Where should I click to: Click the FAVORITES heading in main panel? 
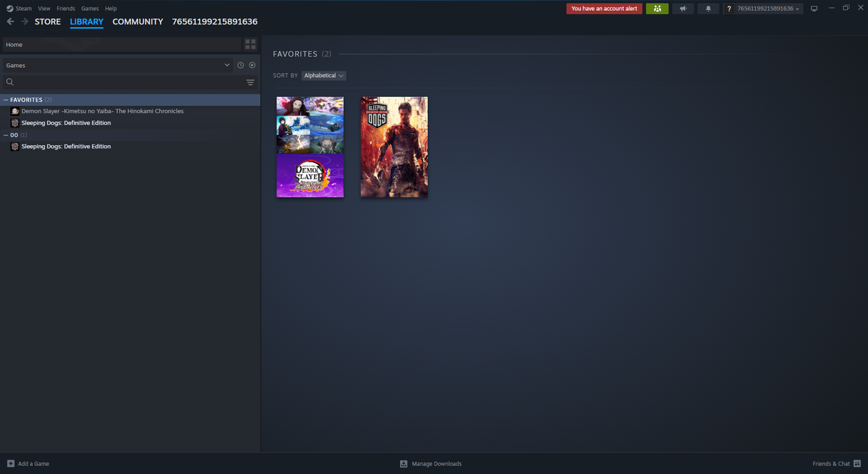[295, 54]
